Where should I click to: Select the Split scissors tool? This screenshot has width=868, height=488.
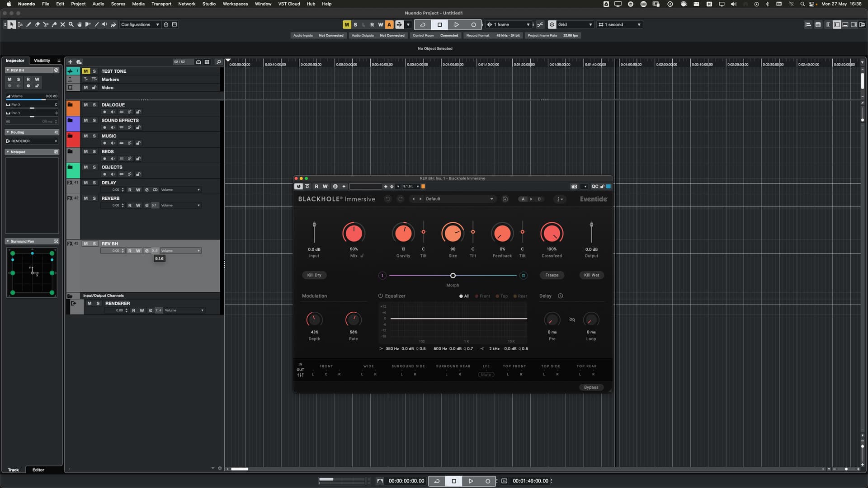(46, 24)
